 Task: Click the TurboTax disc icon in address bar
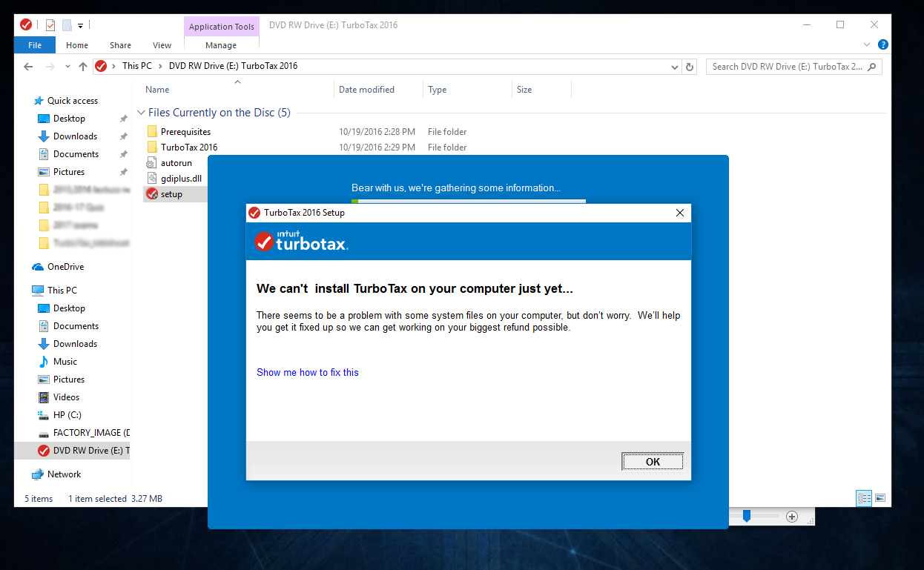(x=102, y=66)
